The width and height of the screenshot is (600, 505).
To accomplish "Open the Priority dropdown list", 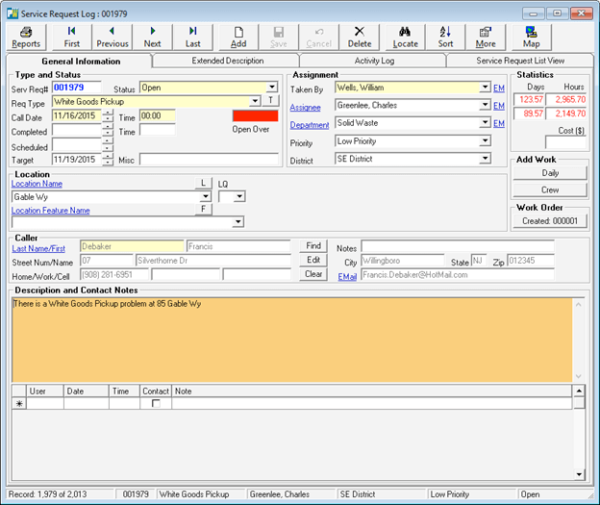I will [485, 142].
